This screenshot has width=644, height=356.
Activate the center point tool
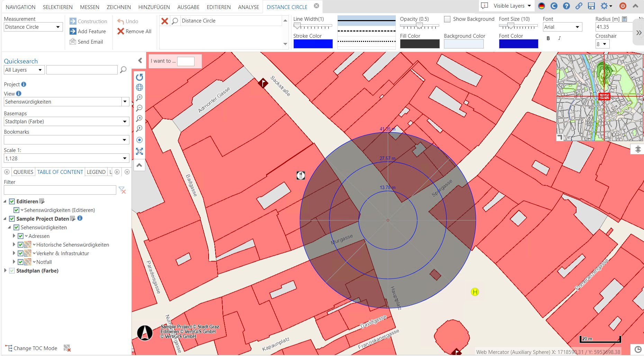pos(139,140)
